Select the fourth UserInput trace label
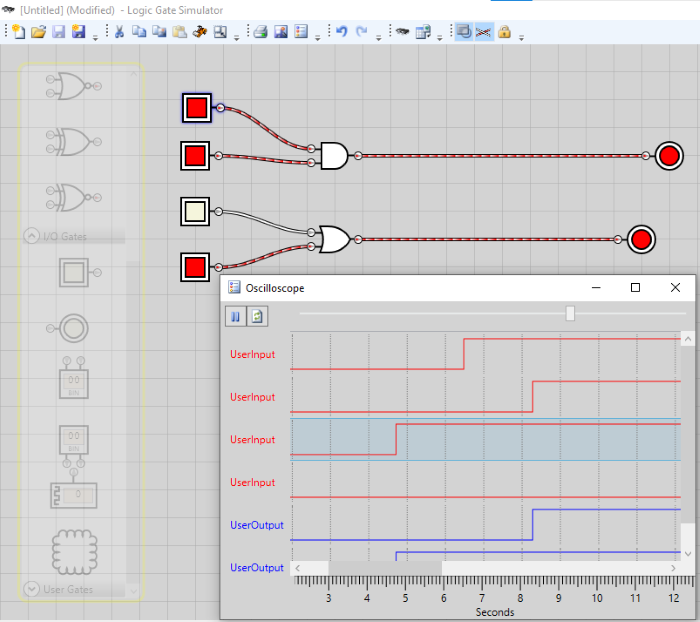700x622 pixels. click(x=252, y=482)
